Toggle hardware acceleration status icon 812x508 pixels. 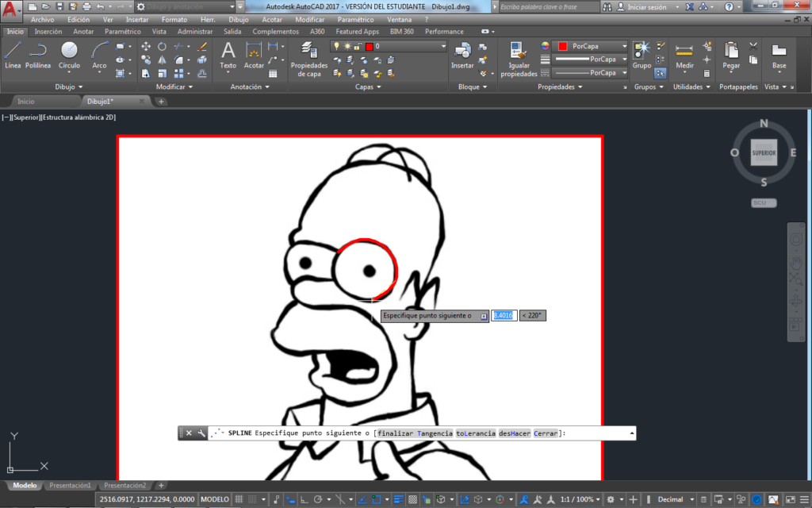[756, 500]
